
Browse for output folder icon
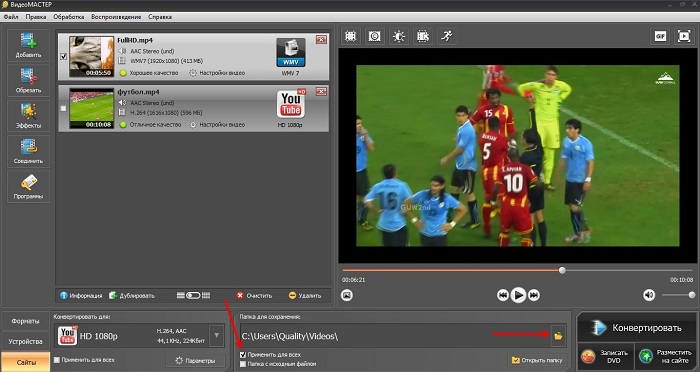coord(558,336)
